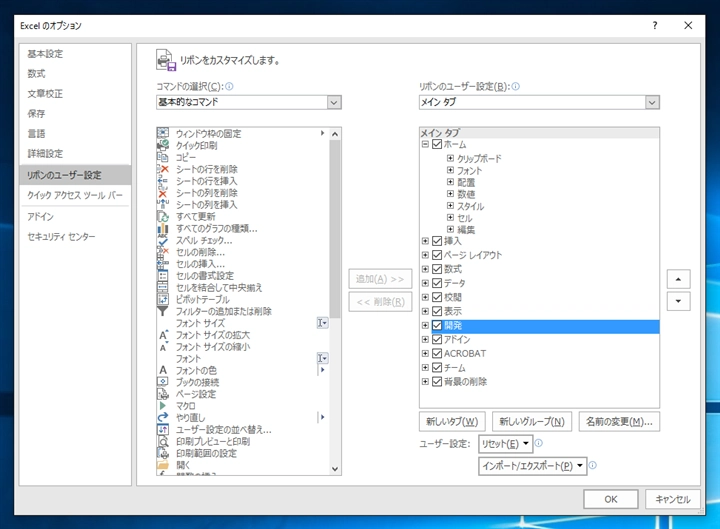Click the フォント サイズの拡大 icon
The width and height of the screenshot is (720, 529).
163,335
